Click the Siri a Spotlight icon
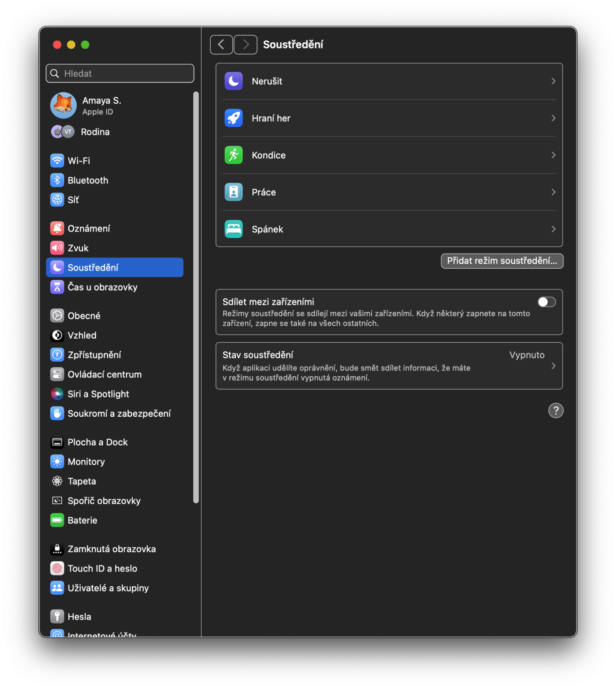This screenshot has width=616, height=689. pos(57,394)
